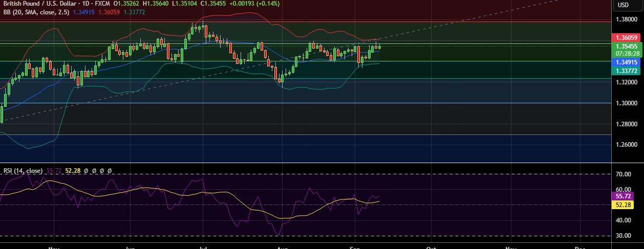Open the USD currency selector
The width and height of the screenshot is (644, 249).
pos(623,5)
